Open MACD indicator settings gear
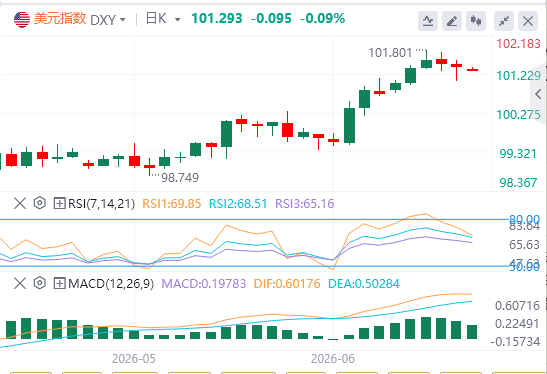Screen dimensions: 547x374 pyautogui.click(x=40, y=283)
